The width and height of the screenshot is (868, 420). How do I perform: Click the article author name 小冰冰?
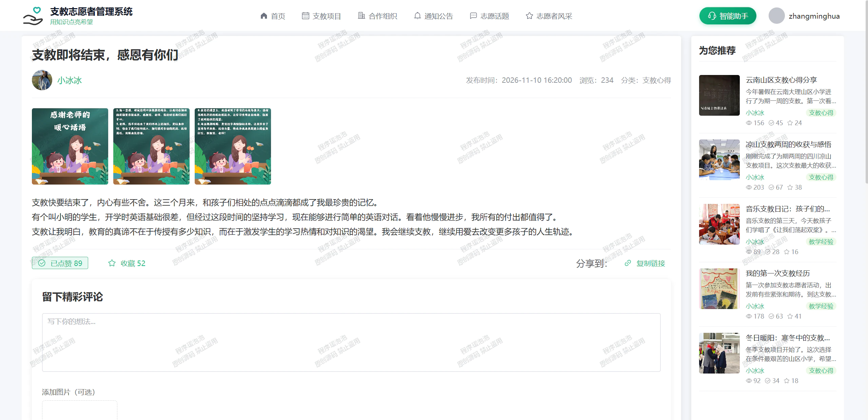[x=70, y=80]
